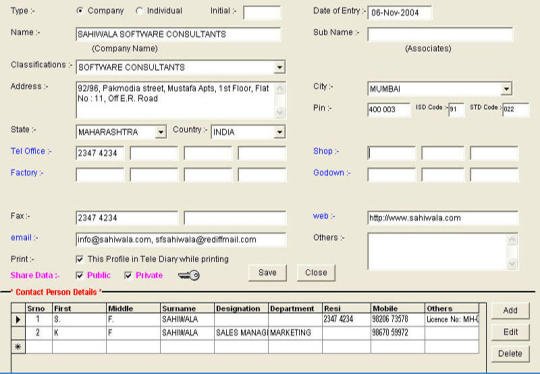Click the Date of Entry field

pos(400,13)
